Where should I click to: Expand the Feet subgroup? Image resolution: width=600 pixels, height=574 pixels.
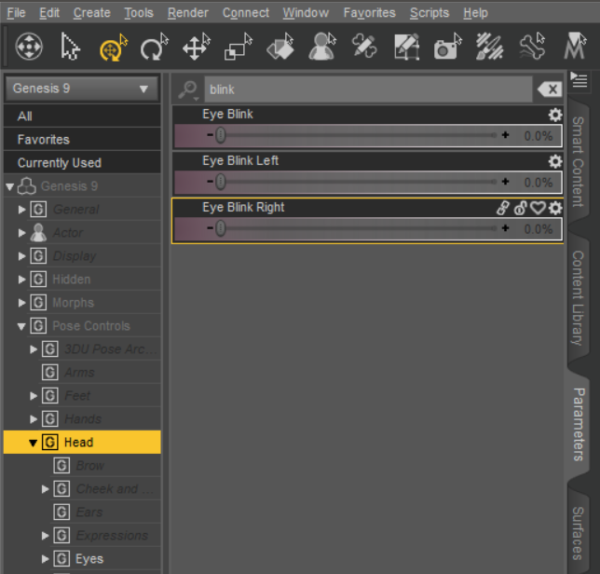pyautogui.click(x=34, y=396)
